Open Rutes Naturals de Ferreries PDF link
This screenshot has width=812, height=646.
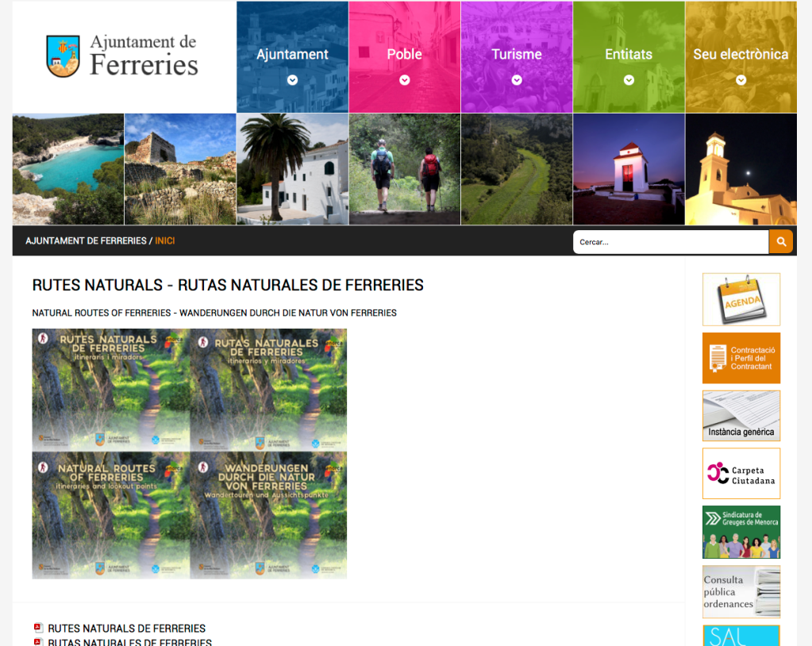(x=127, y=629)
